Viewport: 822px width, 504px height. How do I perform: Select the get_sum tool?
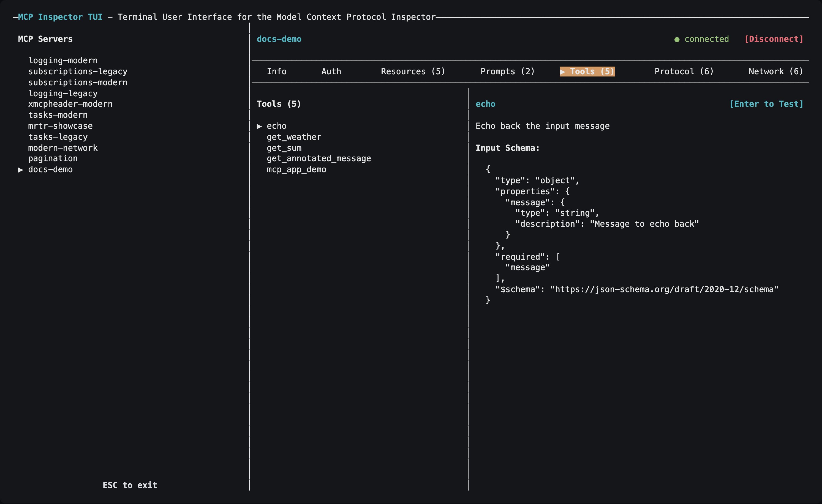tap(284, 148)
